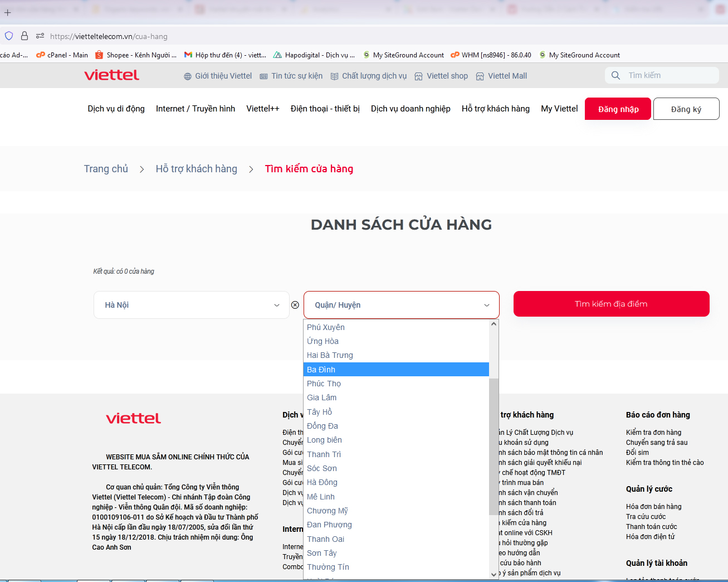This screenshot has height=582, width=728.
Task: Select Long biên from district list
Action: [396, 440]
